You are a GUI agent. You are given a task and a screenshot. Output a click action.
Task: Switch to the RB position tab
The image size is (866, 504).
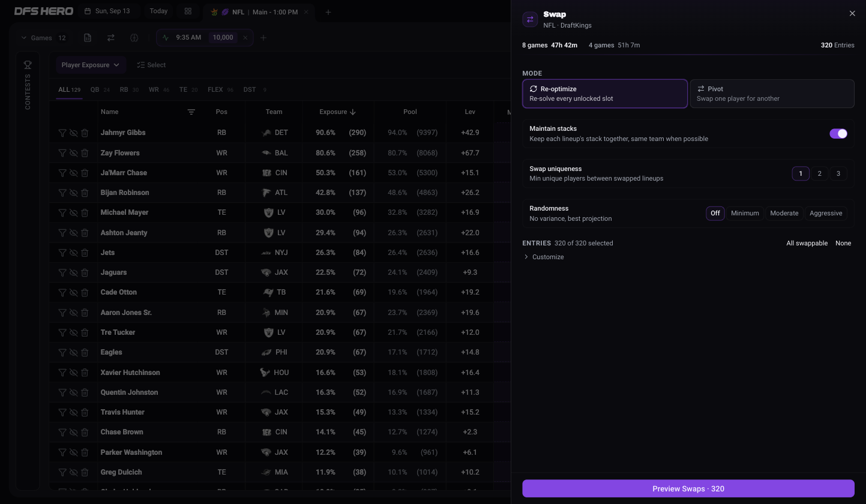(129, 90)
